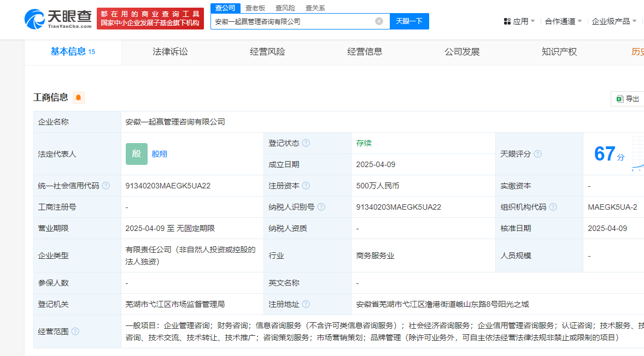This screenshot has width=644, height=356.
Task: Click the green 殷 avatar thumbnail
Action: pyautogui.click(x=136, y=154)
